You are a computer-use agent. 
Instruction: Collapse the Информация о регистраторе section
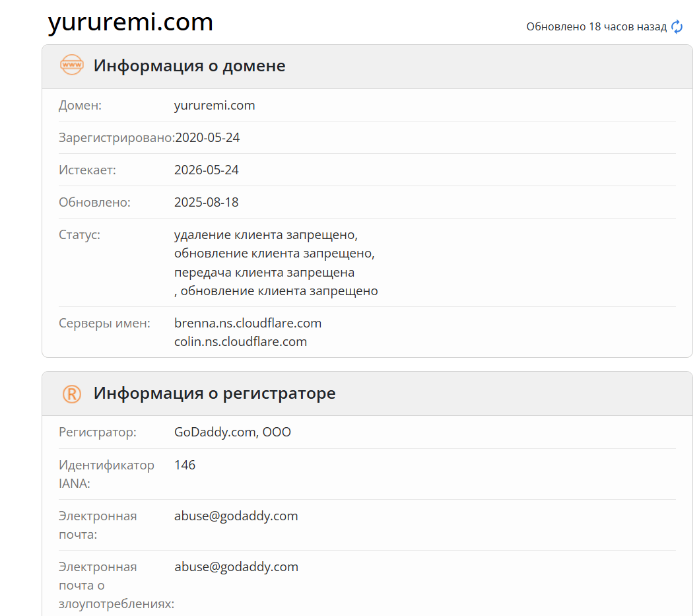tap(215, 393)
